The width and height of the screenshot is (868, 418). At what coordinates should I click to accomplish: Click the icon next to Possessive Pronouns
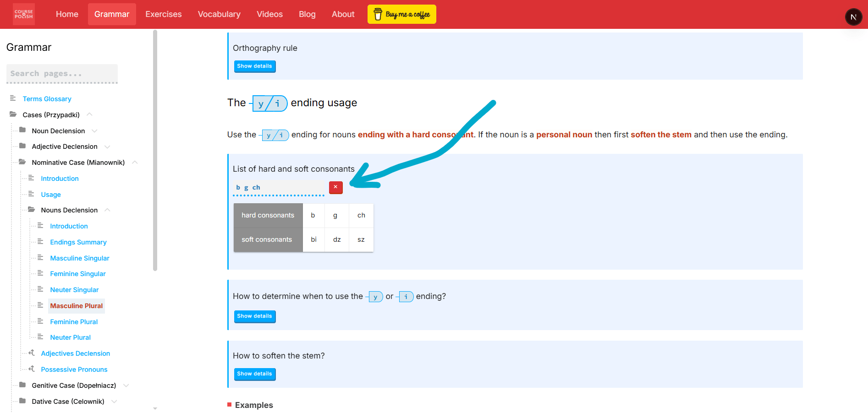[31, 369]
